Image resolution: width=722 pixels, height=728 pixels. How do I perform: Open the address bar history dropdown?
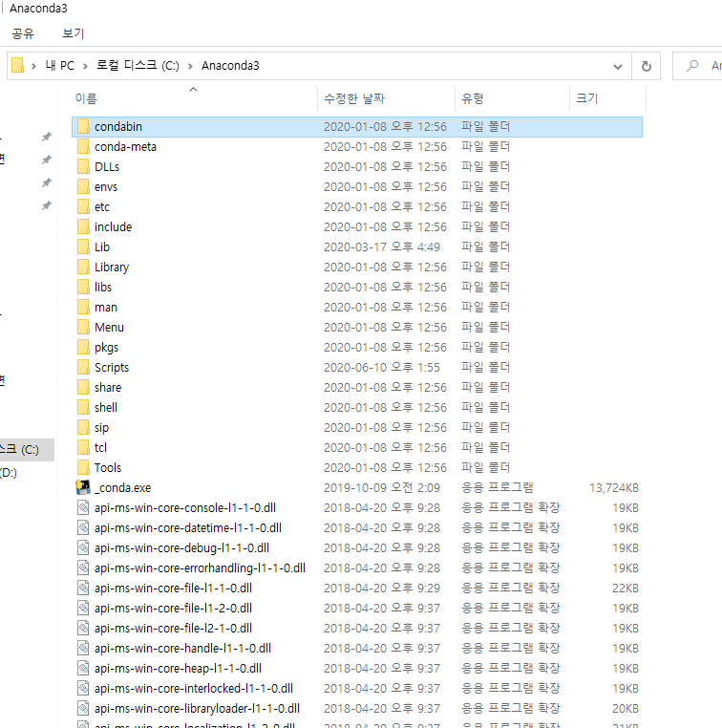coord(618,66)
